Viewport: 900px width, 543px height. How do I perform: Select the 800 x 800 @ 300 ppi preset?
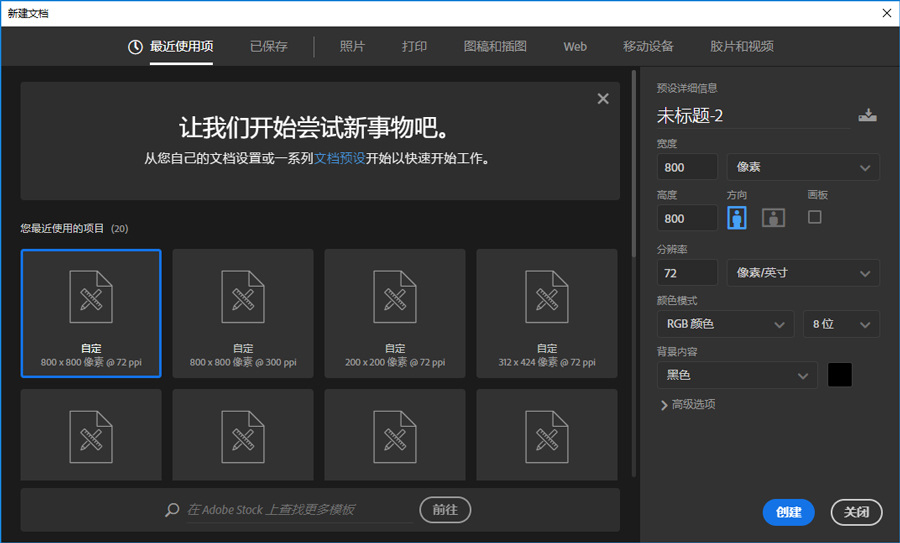point(243,313)
